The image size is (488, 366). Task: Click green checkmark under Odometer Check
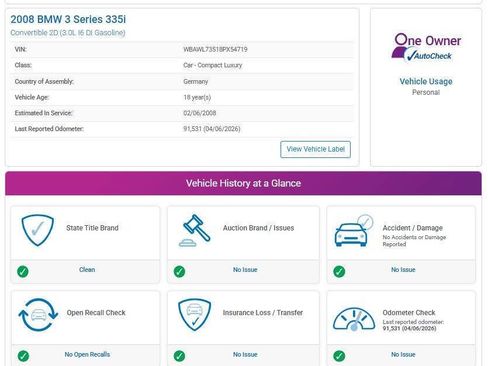(339, 356)
